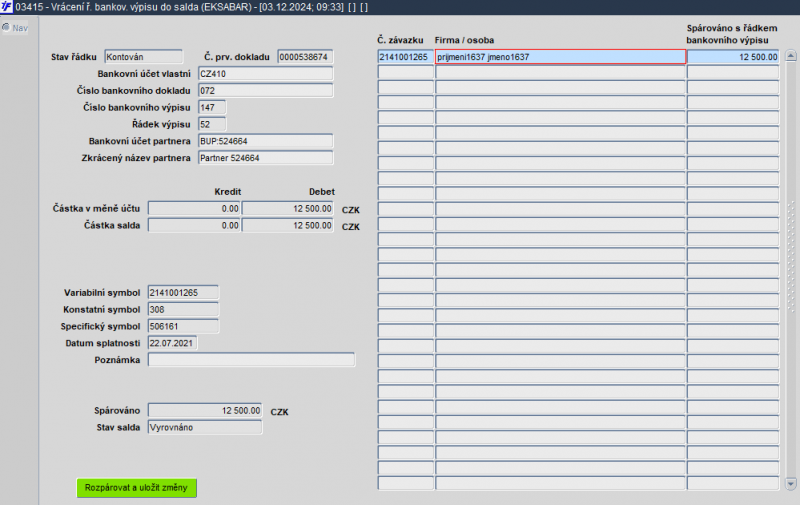Screen dimensions: 800x505
Task: Focus Konstatní symbol field 308
Action: (183, 309)
